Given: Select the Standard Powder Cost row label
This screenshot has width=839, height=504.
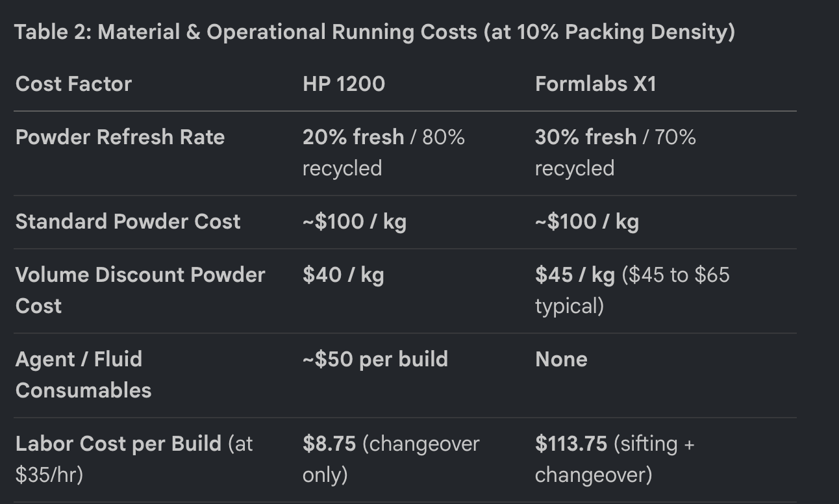Looking at the screenshot, I should [128, 221].
